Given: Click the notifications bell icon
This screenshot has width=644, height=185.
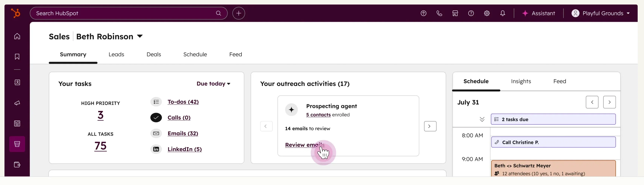Looking at the screenshot, I should [x=503, y=13].
